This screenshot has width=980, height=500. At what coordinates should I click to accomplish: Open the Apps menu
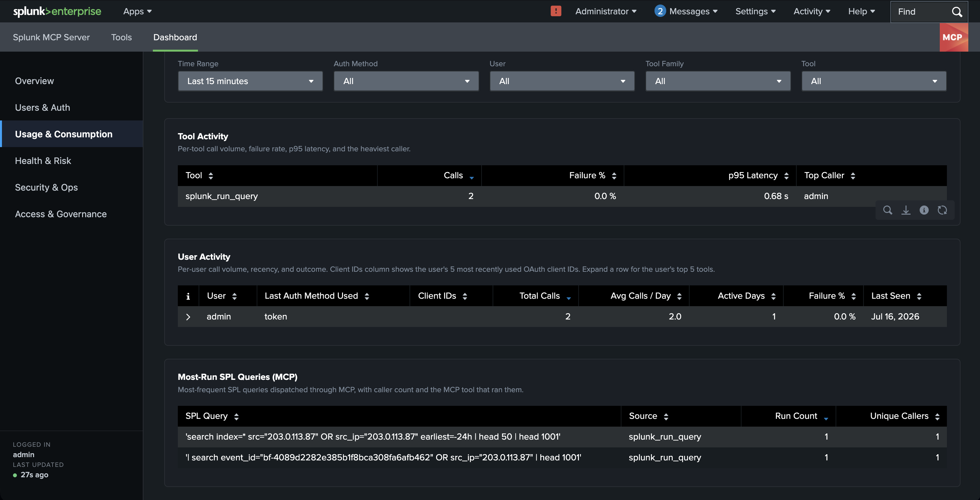(x=137, y=11)
